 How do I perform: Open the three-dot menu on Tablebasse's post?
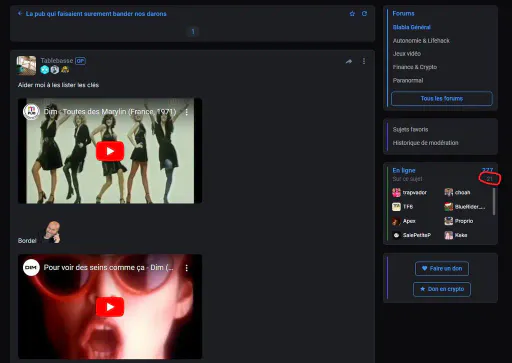364,61
